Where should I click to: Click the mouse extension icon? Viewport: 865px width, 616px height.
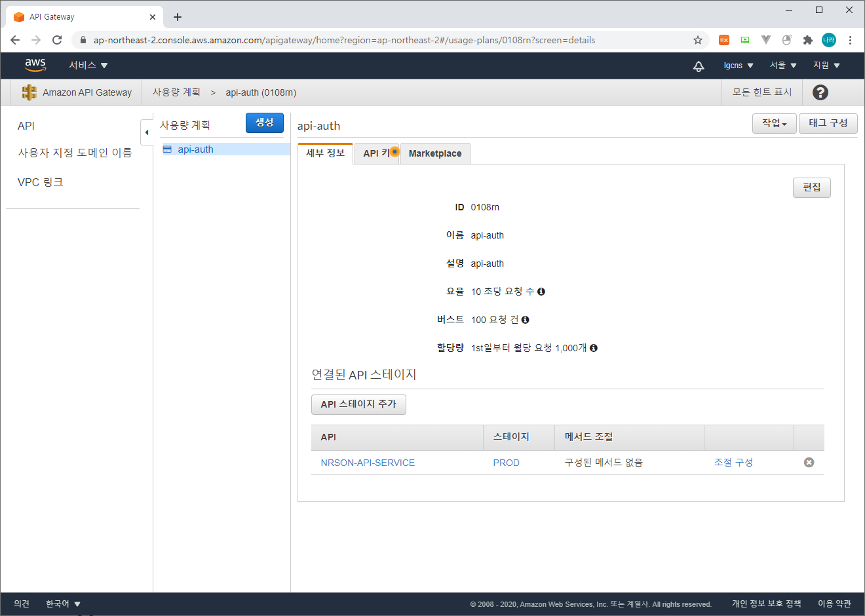pos(787,40)
